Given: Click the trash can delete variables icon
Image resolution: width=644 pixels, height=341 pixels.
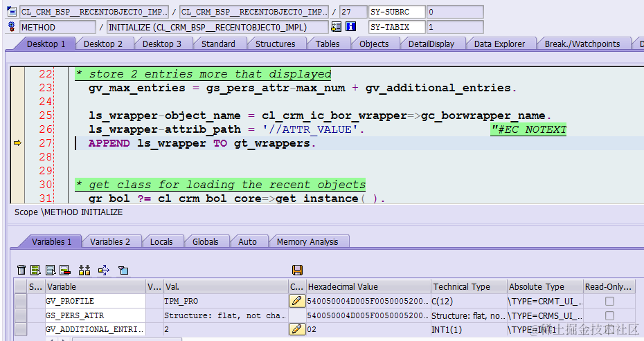Looking at the screenshot, I should (x=21, y=270).
